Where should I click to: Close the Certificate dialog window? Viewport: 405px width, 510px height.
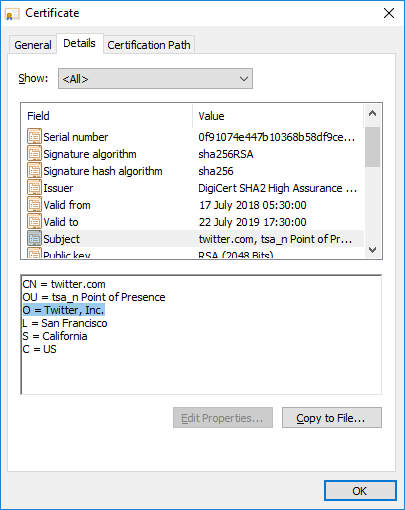tap(389, 13)
